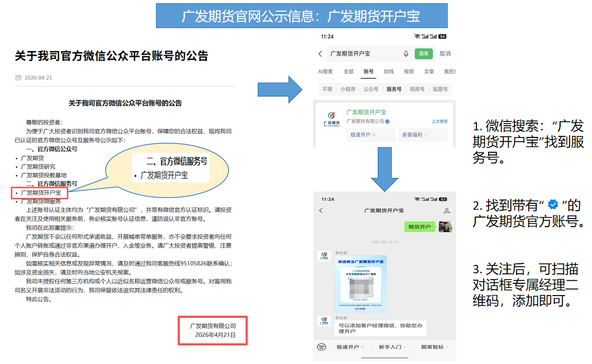Switch to the 全部 tab
Screen dimensions: 592x364
pos(349,71)
